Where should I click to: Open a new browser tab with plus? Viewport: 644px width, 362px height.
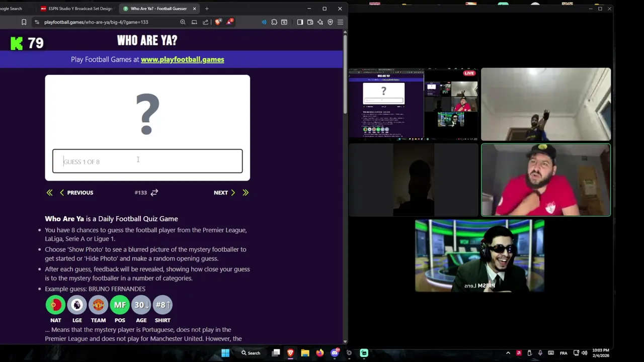tap(206, 9)
